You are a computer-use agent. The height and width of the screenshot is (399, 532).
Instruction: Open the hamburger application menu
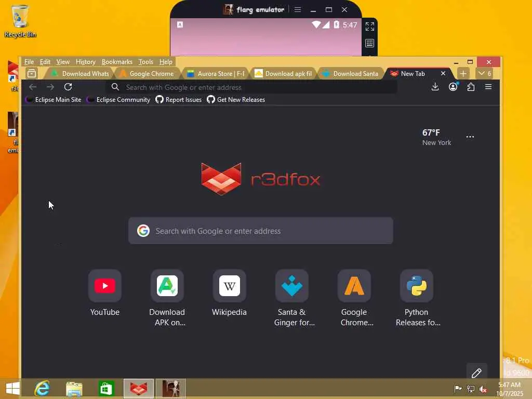click(x=488, y=87)
